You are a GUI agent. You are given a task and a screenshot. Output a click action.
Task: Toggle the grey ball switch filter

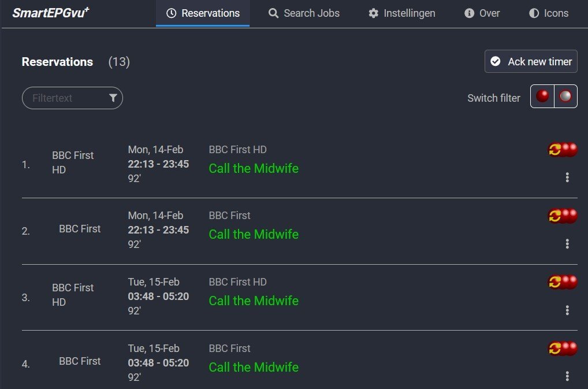[x=565, y=97]
